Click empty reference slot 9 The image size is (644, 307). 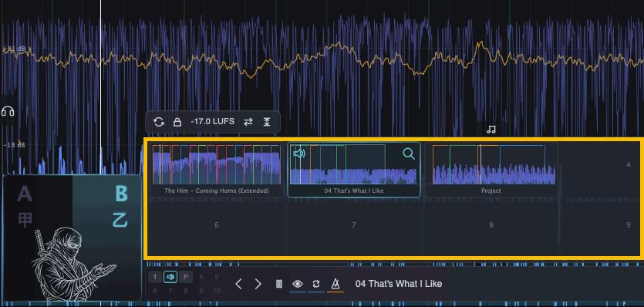[629, 224]
